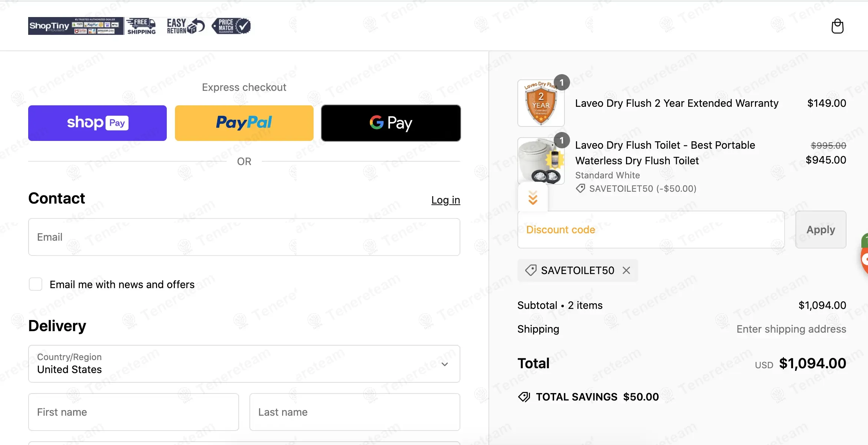
Task: Pay with Shop Pay express checkout
Action: [97, 123]
